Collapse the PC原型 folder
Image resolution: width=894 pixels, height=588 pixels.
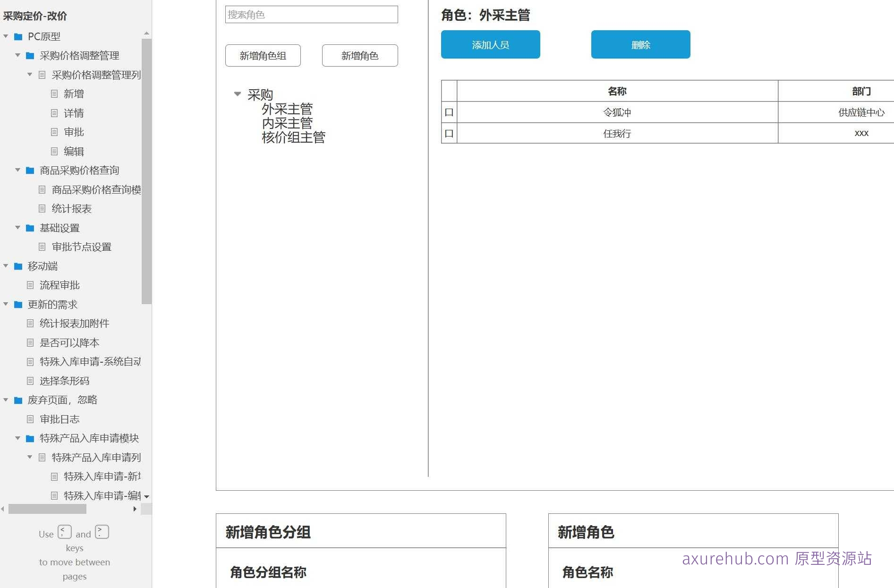point(6,36)
